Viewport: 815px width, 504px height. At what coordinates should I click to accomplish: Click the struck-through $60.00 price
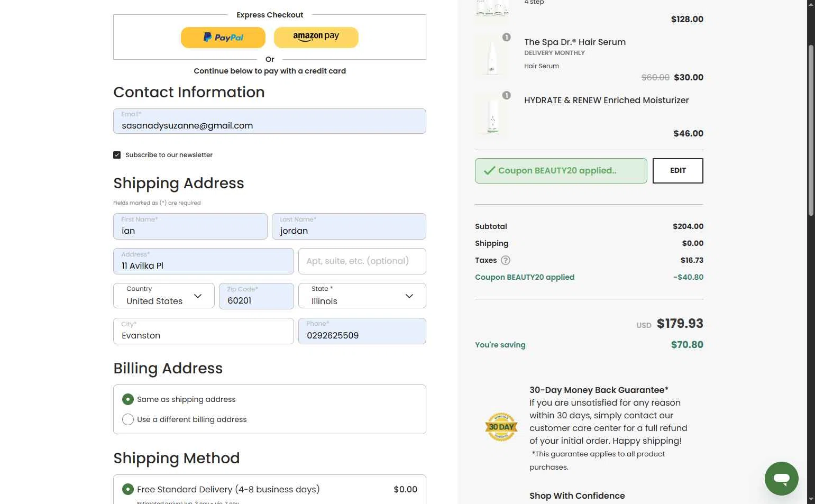(x=655, y=77)
